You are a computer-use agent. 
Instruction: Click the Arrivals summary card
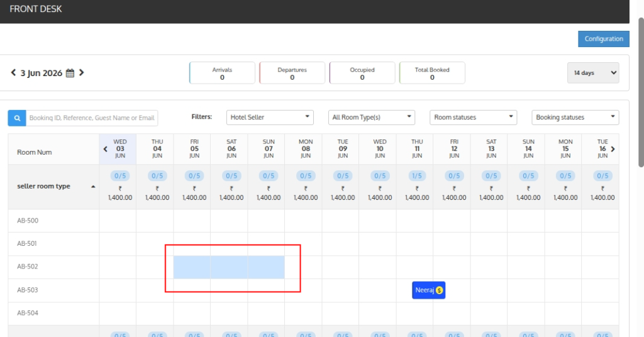pos(222,73)
